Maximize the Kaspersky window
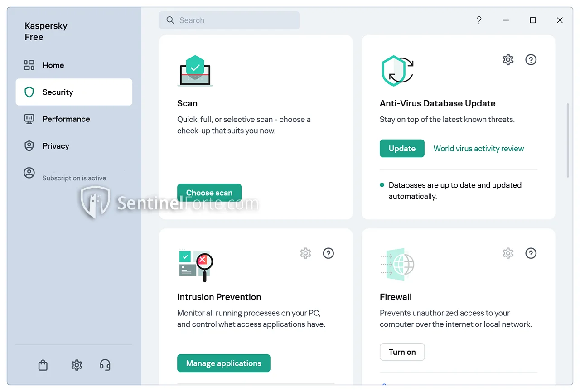Image resolution: width=580 pixels, height=392 pixels. pyautogui.click(x=533, y=20)
